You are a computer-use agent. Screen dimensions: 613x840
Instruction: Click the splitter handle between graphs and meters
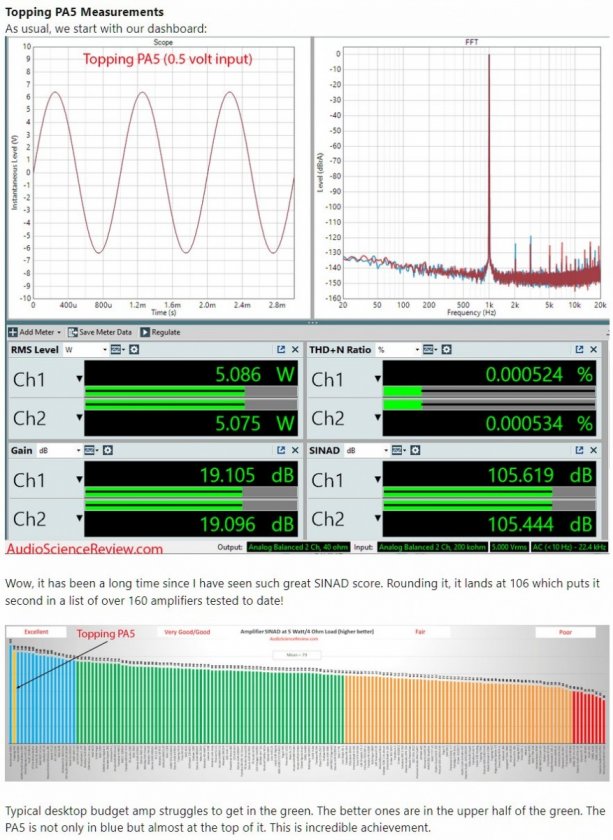pyautogui.click(x=313, y=322)
